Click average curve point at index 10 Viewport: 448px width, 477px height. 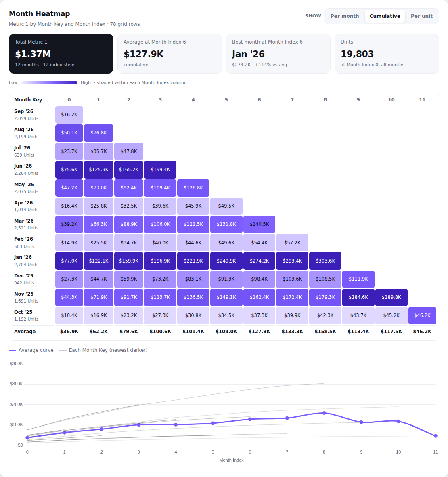[398, 421]
